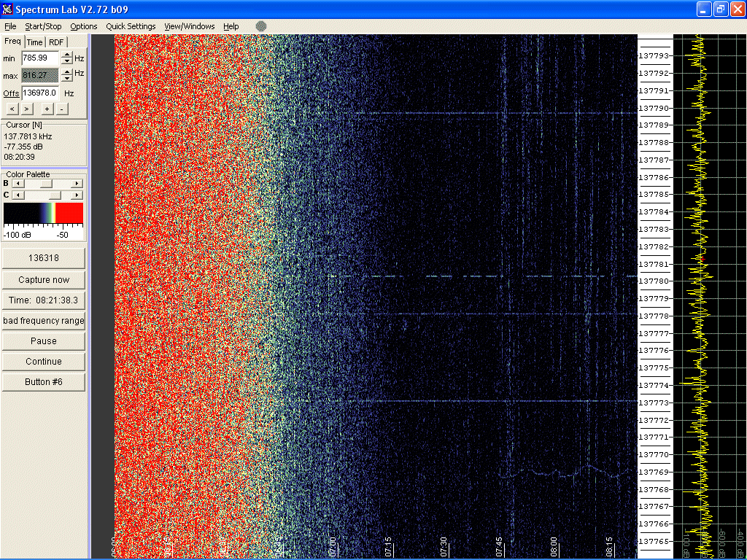Increase min frequency with up spinner

[67, 55]
